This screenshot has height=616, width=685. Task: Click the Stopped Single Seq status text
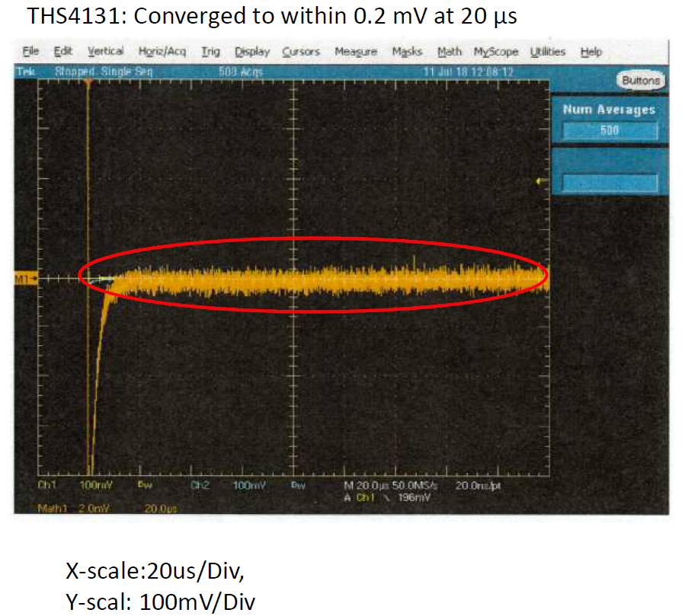[x=104, y=72]
